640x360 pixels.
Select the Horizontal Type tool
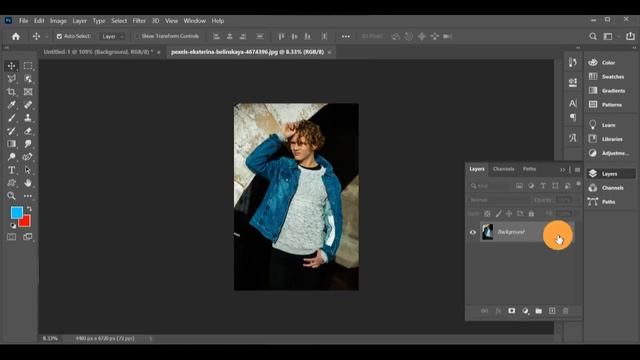[x=11, y=170]
